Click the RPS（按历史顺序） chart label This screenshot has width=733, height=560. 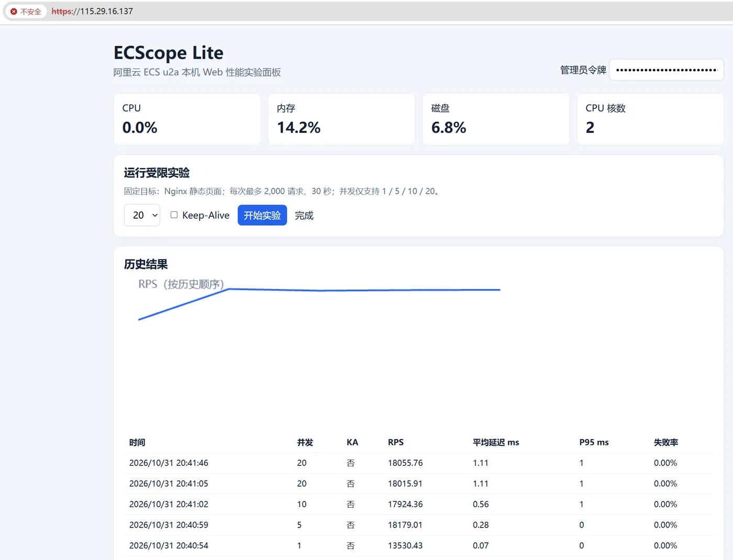click(x=181, y=284)
